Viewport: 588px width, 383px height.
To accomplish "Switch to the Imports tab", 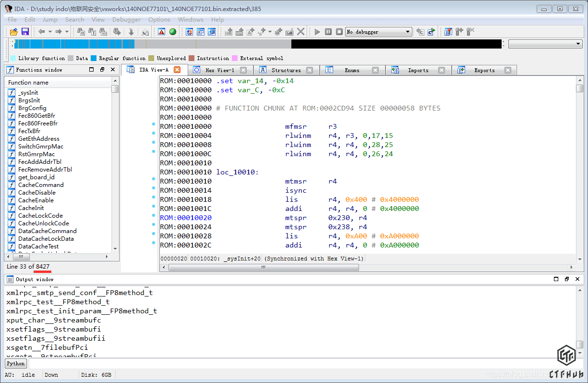I will click(x=418, y=70).
